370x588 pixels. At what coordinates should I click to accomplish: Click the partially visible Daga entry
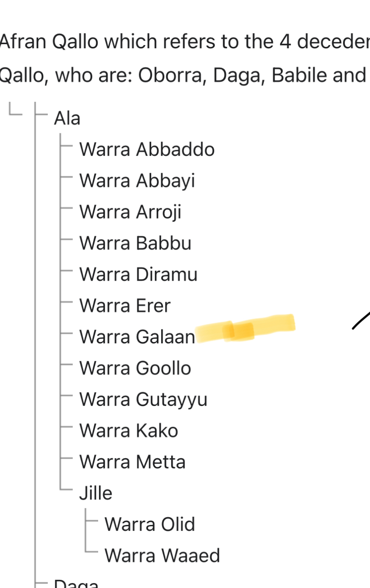coord(76,584)
